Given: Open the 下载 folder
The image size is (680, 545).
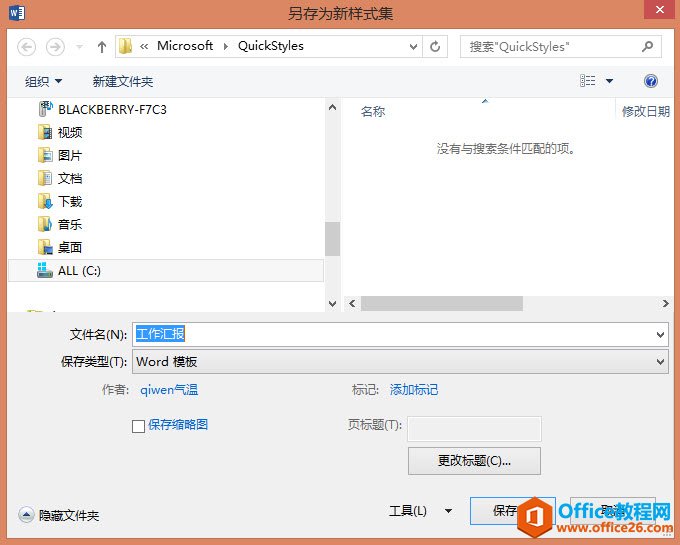Looking at the screenshot, I should click(x=70, y=201).
